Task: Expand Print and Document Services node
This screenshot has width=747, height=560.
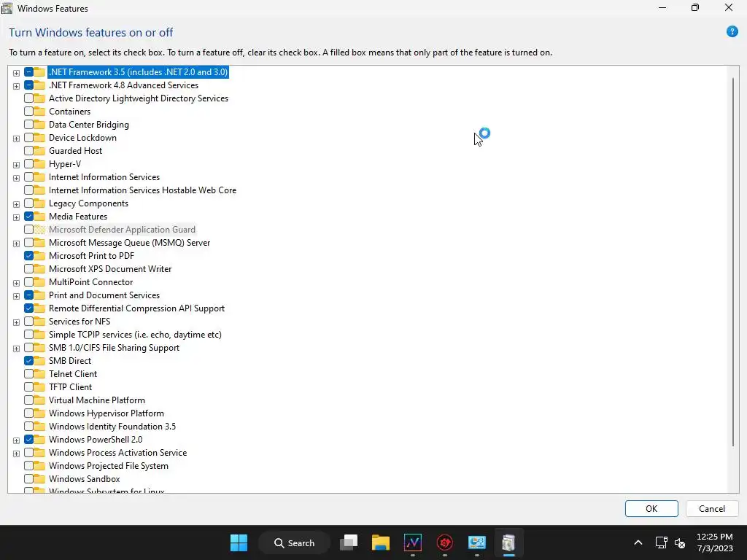Action: click(16, 296)
